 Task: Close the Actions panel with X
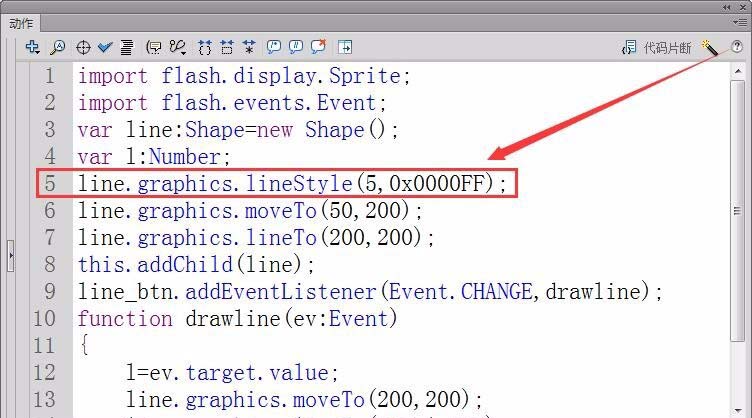click(743, 7)
